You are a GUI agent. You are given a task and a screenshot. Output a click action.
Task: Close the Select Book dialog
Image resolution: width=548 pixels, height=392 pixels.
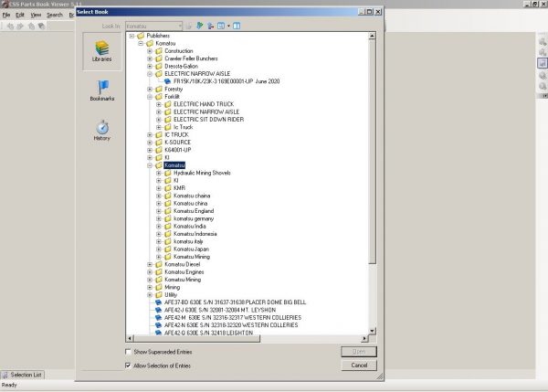point(378,12)
